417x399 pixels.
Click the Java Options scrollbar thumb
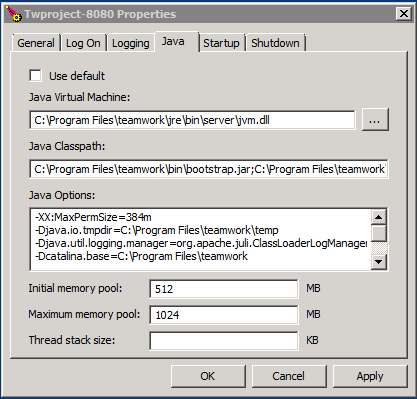pyautogui.click(x=379, y=233)
